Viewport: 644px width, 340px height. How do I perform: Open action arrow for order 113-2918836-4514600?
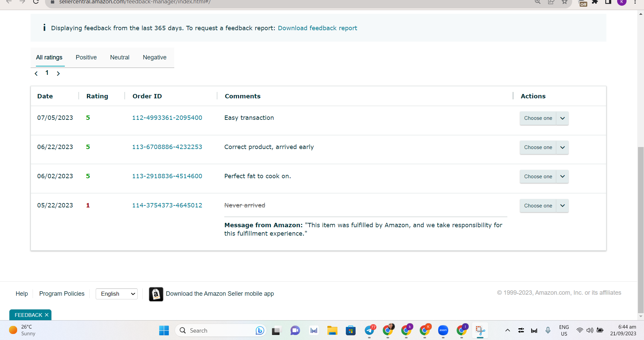(562, 177)
